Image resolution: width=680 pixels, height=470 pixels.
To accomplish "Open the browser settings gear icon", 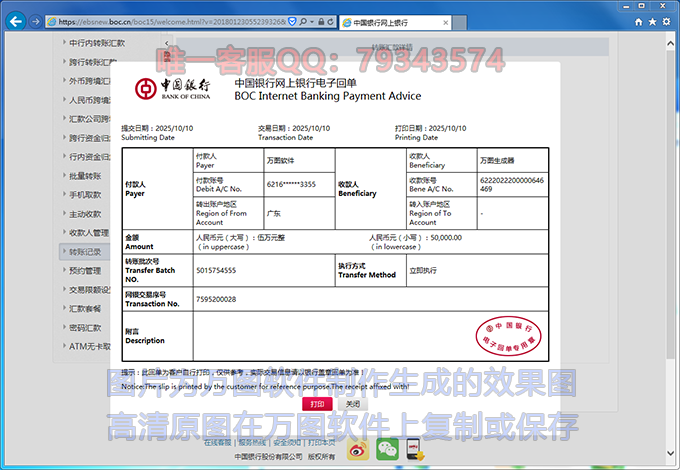I will coord(665,20).
